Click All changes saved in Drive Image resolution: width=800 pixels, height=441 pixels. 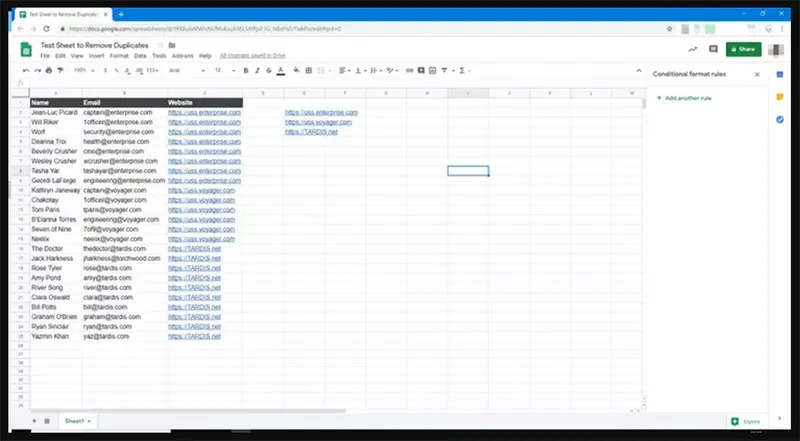[x=253, y=56]
